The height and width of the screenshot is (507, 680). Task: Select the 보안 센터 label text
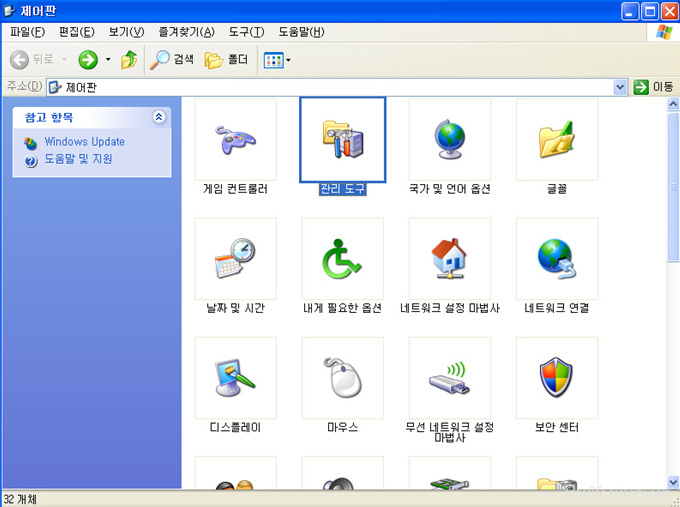click(x=557, y=428)
